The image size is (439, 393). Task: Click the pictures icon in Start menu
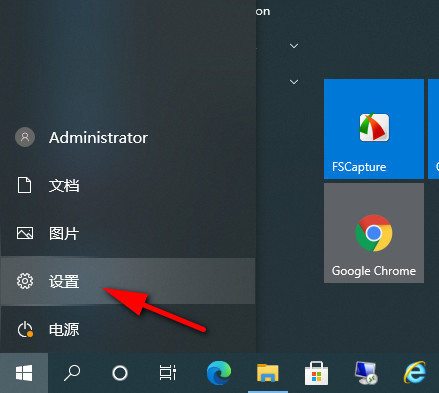(x=25, y=233)
